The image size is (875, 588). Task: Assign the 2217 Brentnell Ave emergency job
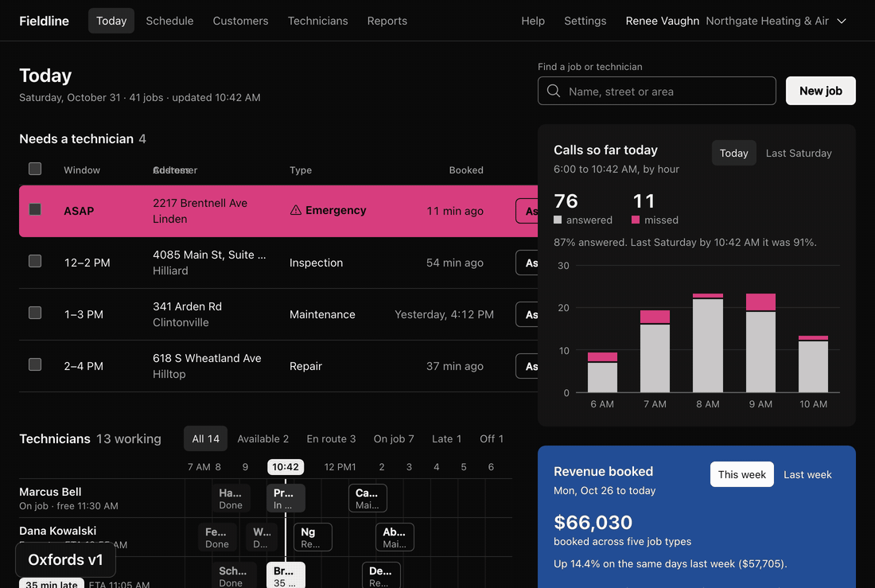(x=527, y=211)
